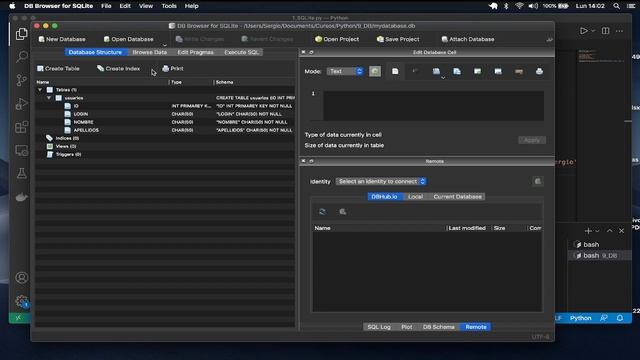Viewport: 640px width, 360px height.
Task: Select the Current Database tab
Action: pyautogui.click(x=457, y=197)
